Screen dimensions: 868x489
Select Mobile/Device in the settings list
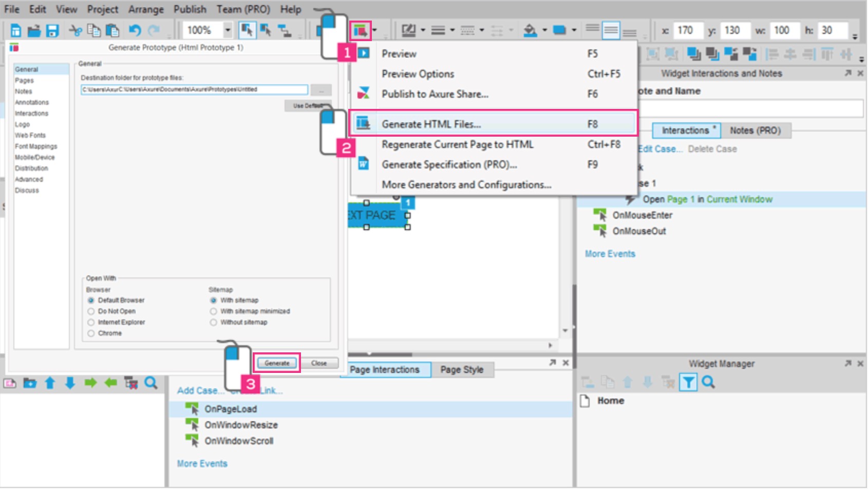[x=34, y=158]
